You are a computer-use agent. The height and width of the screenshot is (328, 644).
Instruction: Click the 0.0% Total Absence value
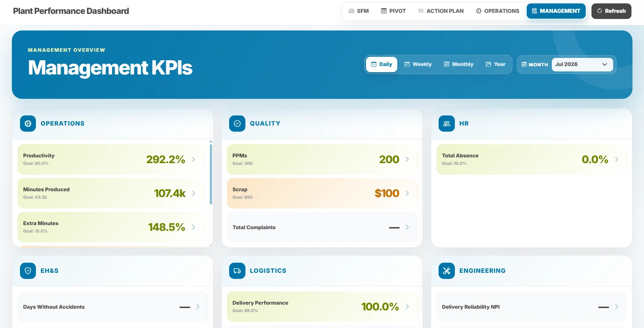[x=595, y=159]
